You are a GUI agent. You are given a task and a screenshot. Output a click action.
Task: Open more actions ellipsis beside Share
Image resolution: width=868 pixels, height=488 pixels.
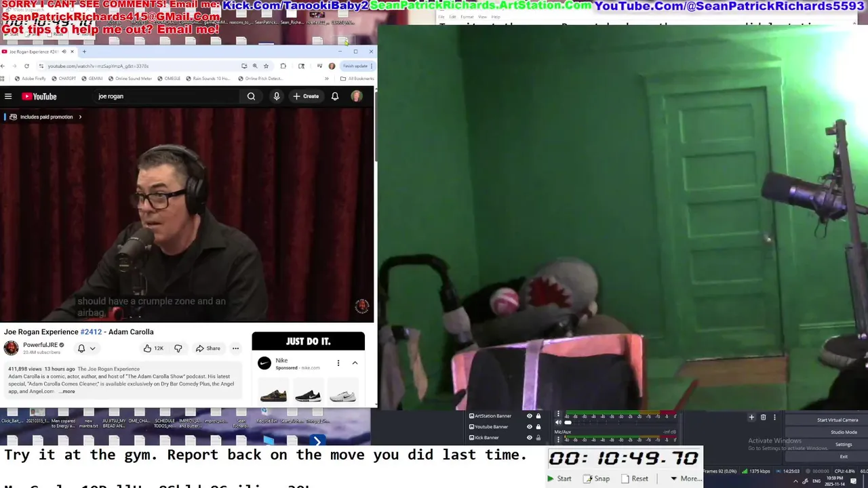(235, 348)
